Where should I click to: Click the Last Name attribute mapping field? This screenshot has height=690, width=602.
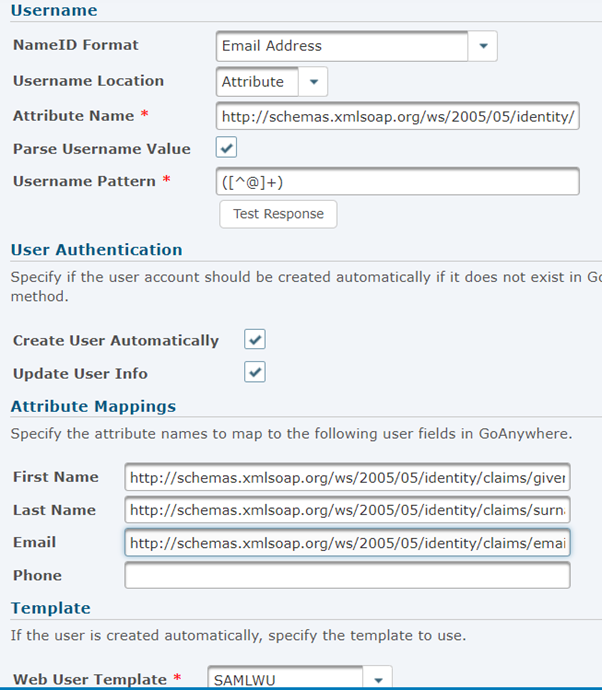pyautogui.click(x=348, y=510)
